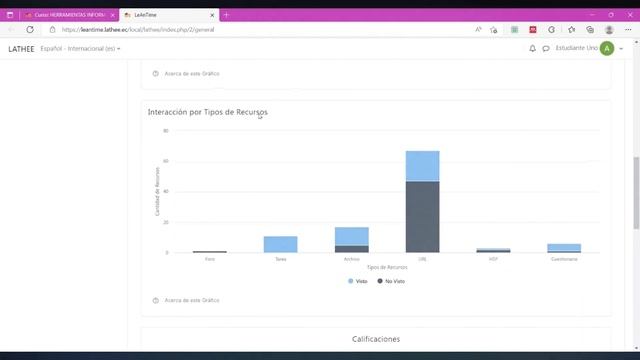Click the Calificaciones section heading

point(376,339)
